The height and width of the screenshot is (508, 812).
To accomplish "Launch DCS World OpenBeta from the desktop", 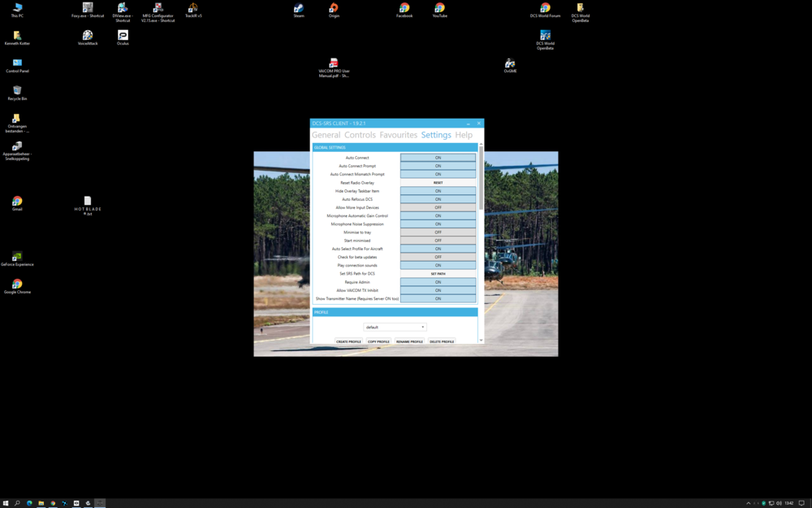I will pos(545,37).
